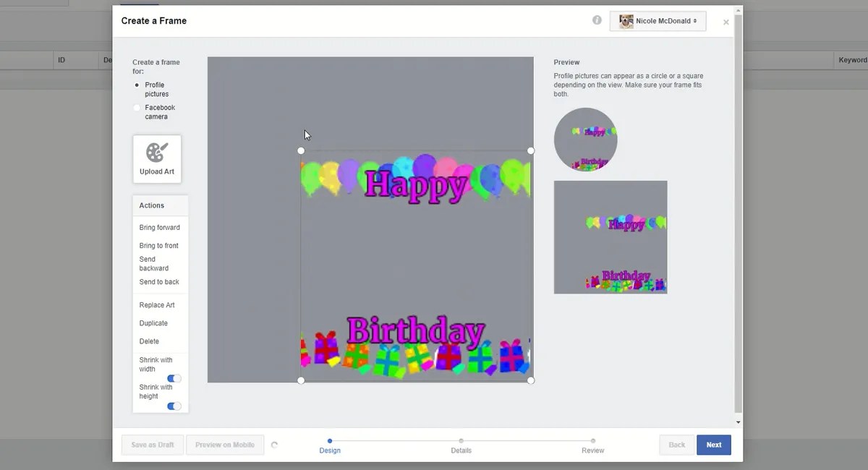This screenshot has height=470, width=868.
Task: Click Nicole McDonald's profile avatar icon
Action: [x=626, y=21]
